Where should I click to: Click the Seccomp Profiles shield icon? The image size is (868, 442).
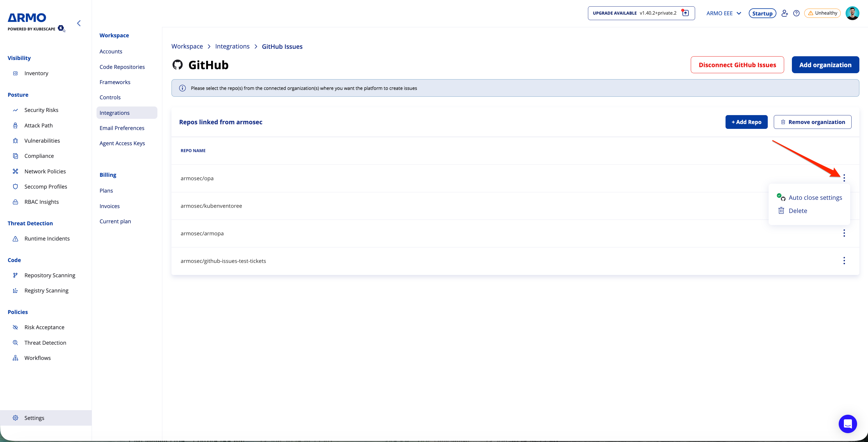click(x=15, y=187)
